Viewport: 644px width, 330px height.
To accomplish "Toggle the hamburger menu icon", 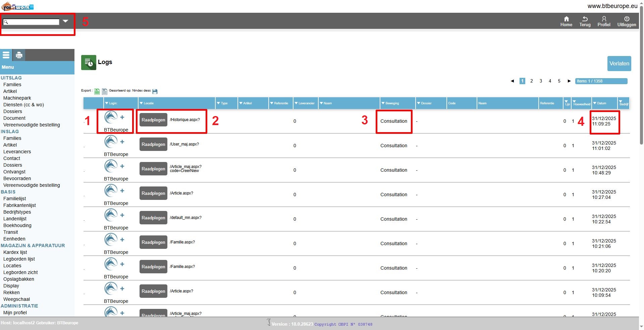I will tap(6, 55).
